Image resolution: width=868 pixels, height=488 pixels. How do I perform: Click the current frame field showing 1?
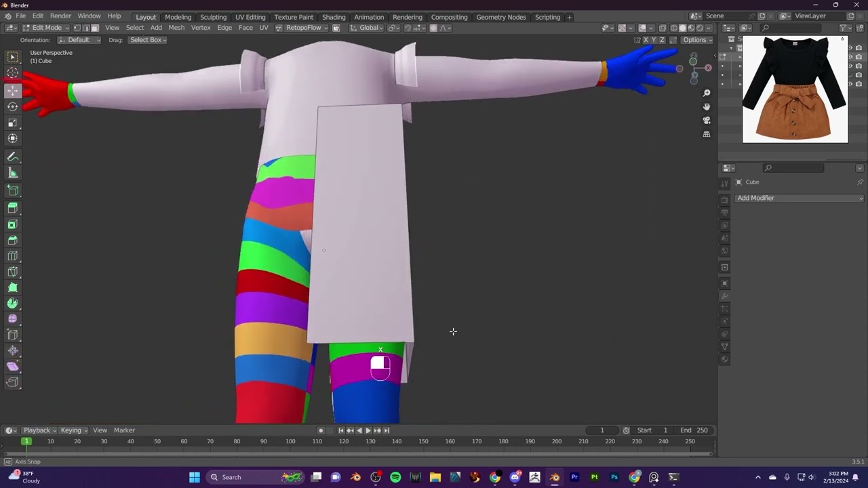(602, 430)
